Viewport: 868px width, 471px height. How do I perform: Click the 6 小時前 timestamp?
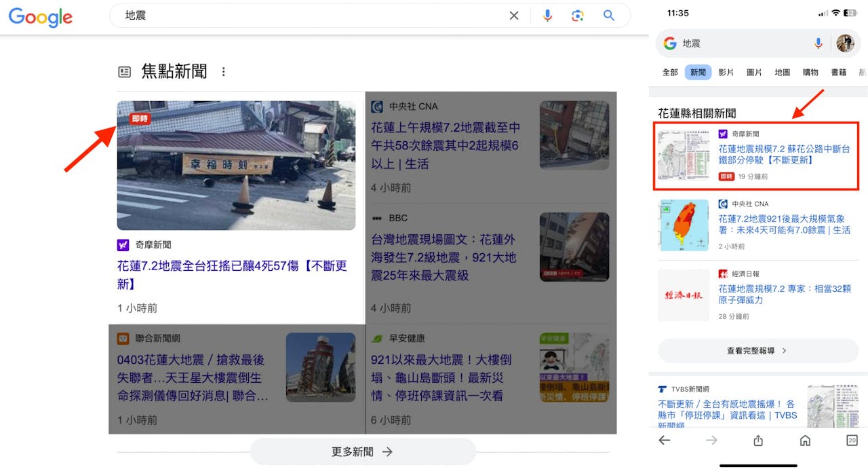pyautogui.click(x=391, y=421)
